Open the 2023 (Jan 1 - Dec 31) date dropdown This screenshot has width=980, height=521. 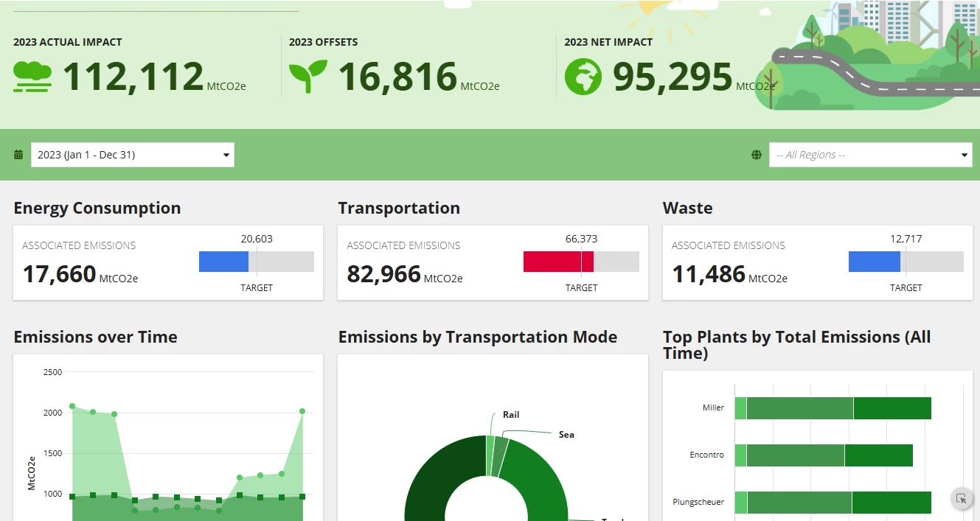[x=133, y=155]
